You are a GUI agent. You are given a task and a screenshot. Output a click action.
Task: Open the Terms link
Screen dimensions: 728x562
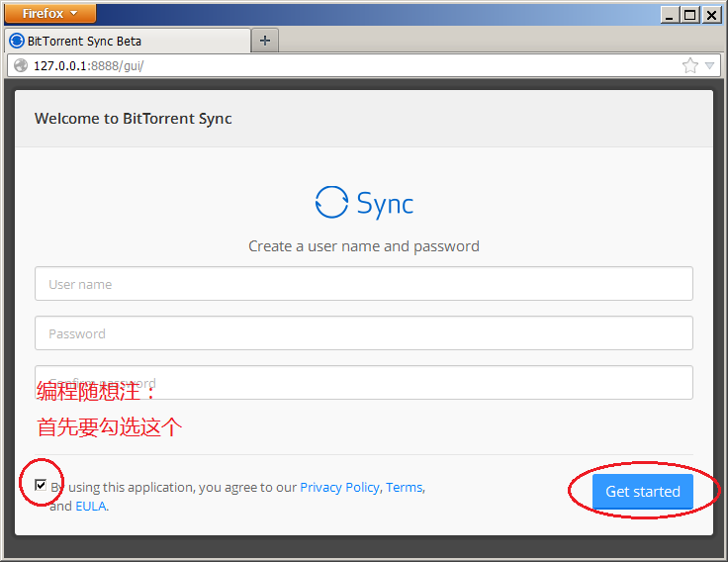(x=404, y=487)
